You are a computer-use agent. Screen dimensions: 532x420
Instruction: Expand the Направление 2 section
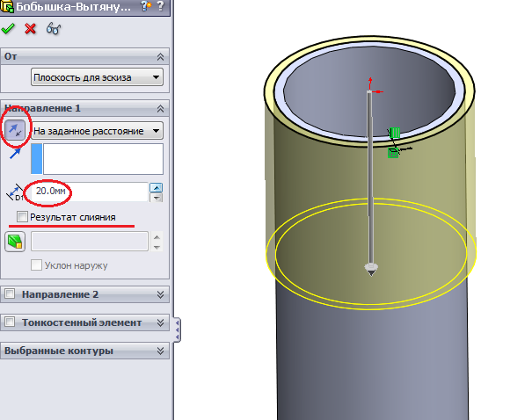pyautogui.click(x=161, y=294)
